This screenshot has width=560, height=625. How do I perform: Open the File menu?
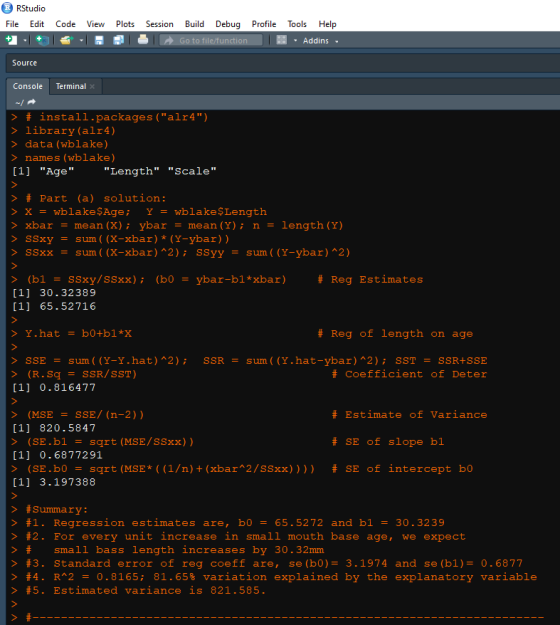pyautogui.click(x=12, y=24)
